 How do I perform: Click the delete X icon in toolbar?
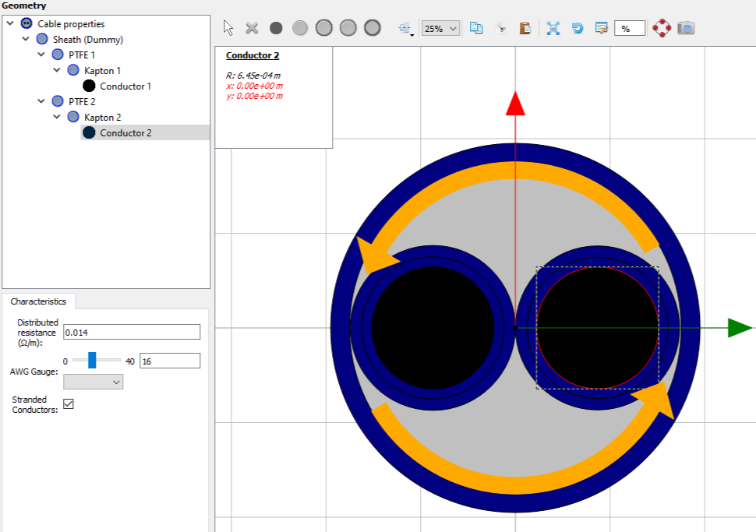pos(252,28)
